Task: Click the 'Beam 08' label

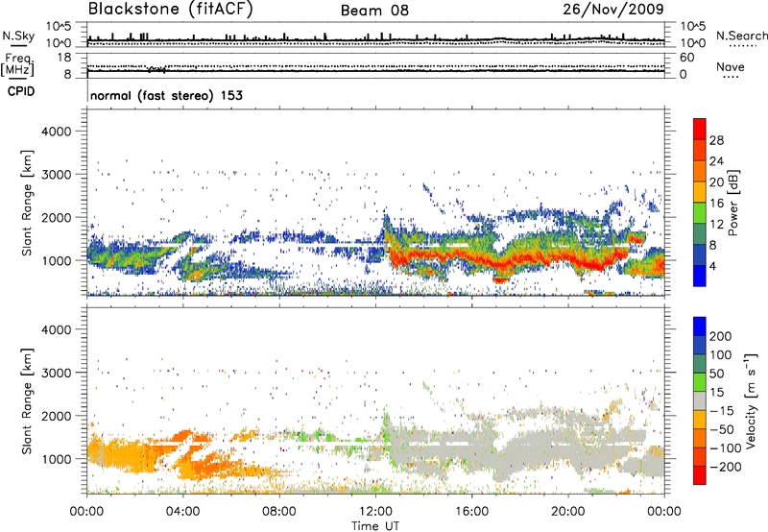Action: click(x=374, y=11)
